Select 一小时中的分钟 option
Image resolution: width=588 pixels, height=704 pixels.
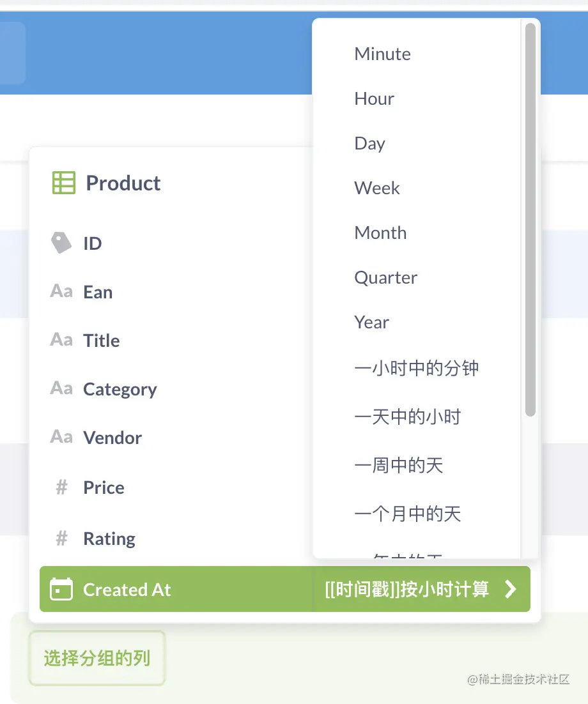[x=417, y=368]
